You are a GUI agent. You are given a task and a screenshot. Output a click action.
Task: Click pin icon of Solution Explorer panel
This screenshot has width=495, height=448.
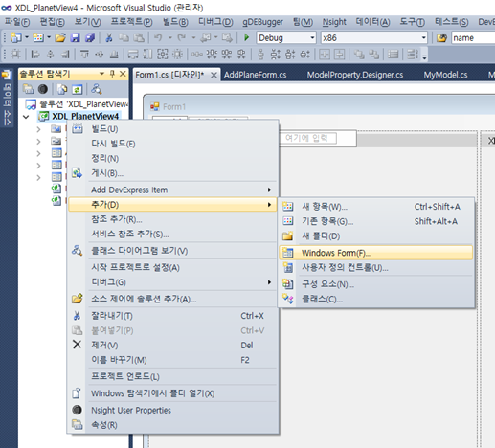point(112,74)
